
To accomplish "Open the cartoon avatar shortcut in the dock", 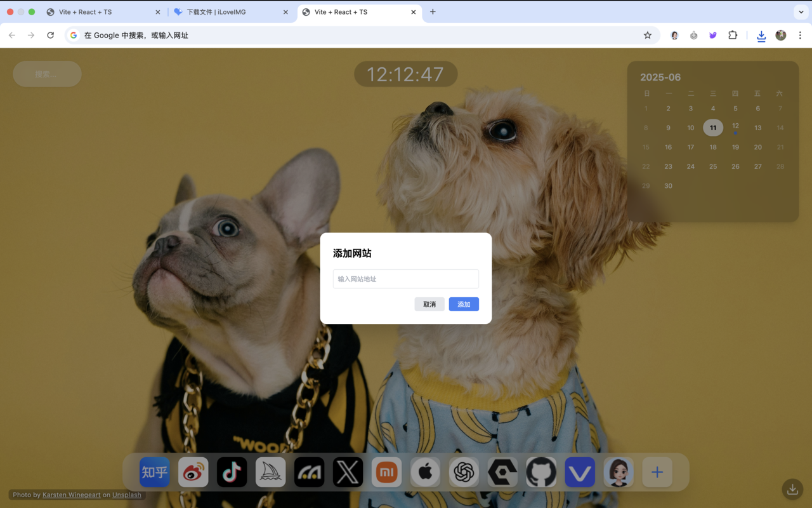I will [x=619, y=472].
